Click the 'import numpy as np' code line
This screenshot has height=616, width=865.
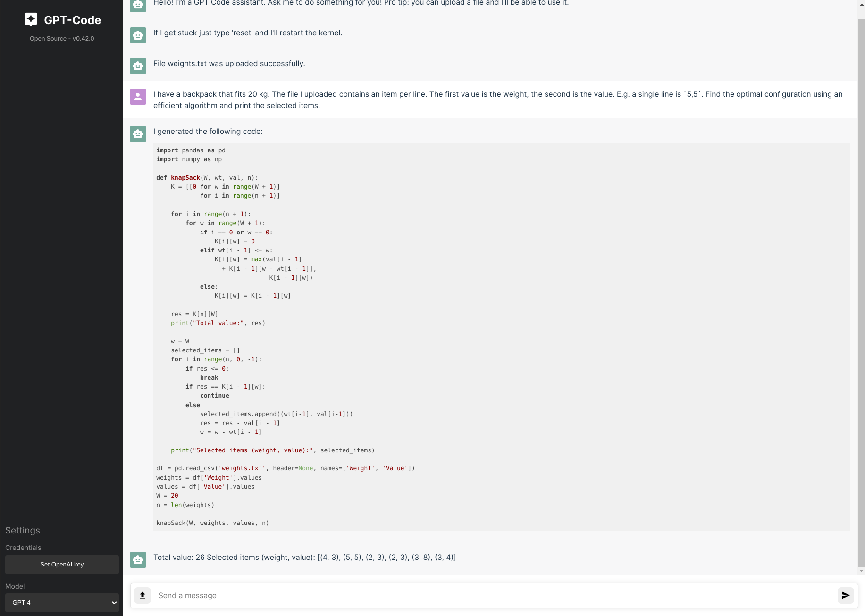pos(189,159)
